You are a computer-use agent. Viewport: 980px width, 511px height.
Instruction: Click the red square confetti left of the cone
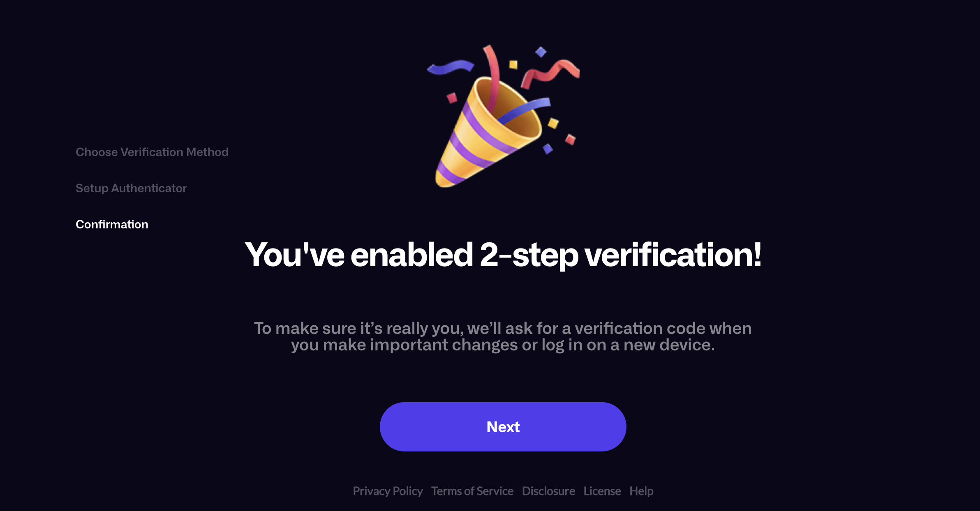(x=452, y=98)
